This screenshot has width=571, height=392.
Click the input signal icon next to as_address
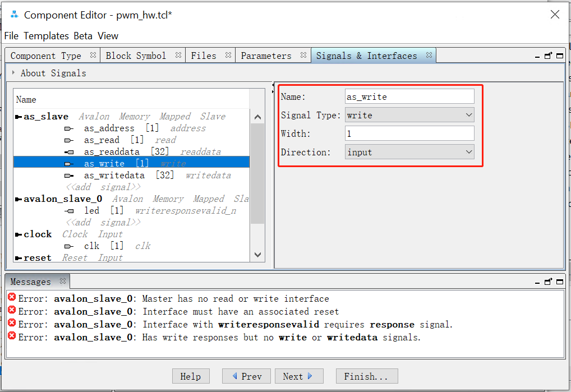(68, 128)
